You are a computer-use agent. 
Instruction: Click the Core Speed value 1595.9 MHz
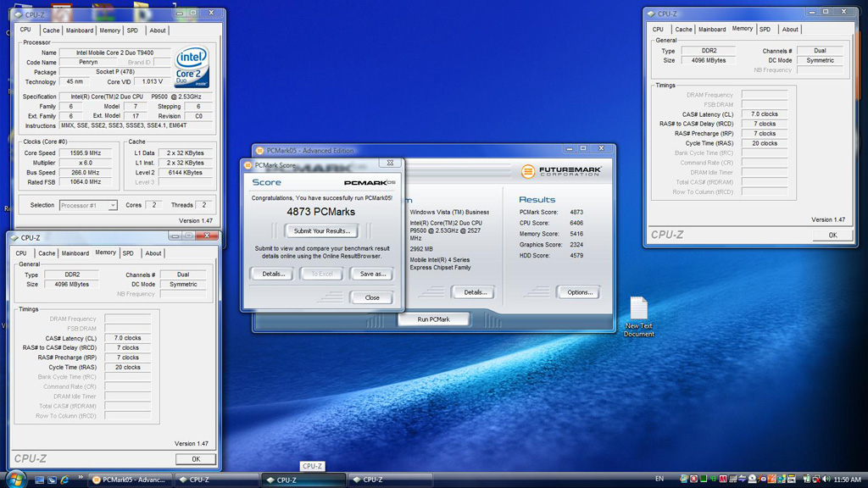tap(86, 152)
